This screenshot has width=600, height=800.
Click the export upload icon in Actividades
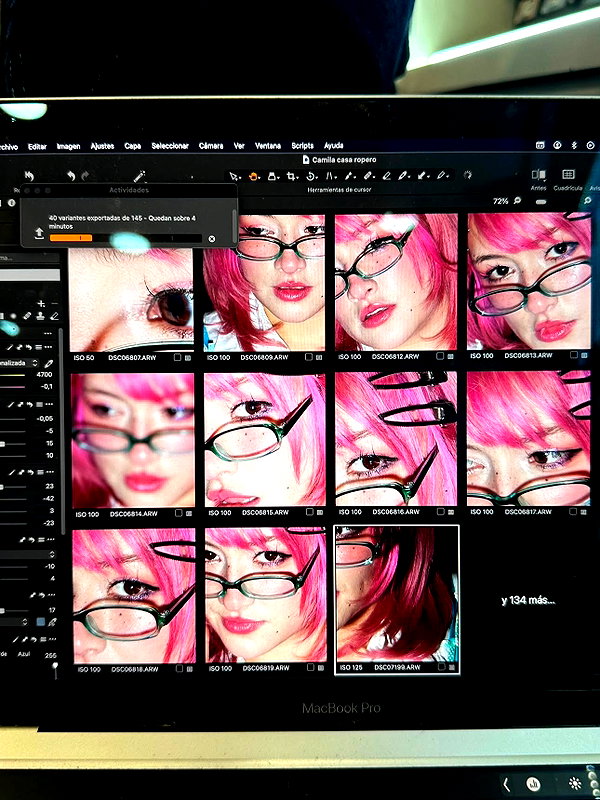(x=39, y=234)
